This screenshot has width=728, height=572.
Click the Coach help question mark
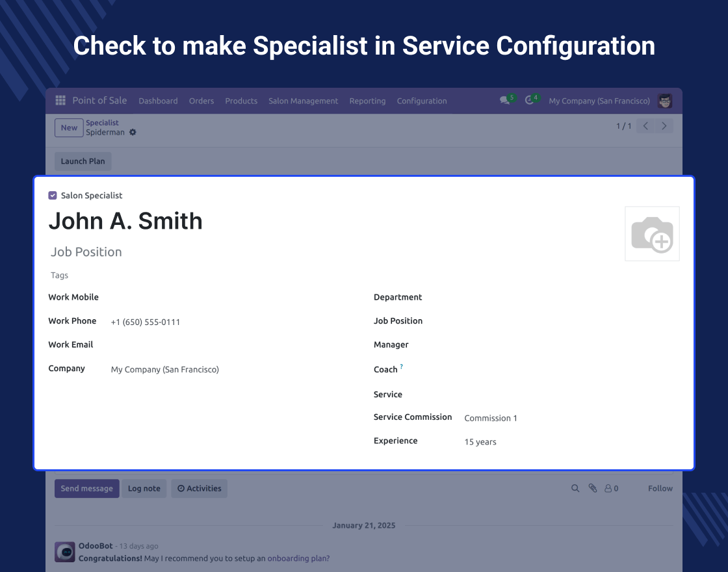(402, 367)
